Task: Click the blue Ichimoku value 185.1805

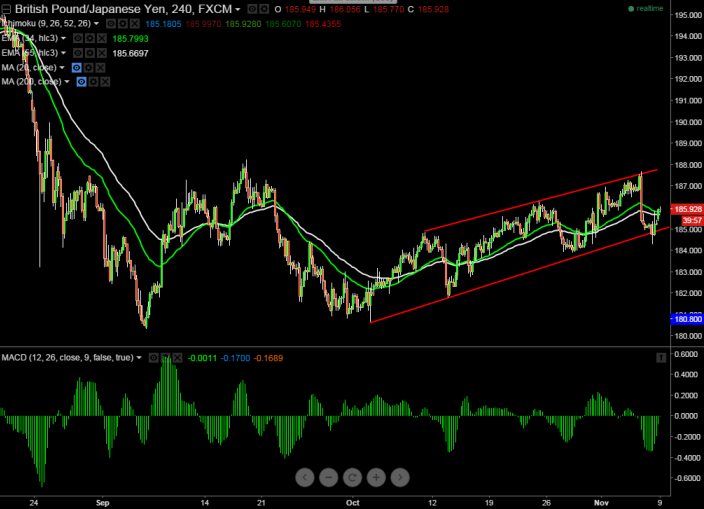Action: click(163, 24)
